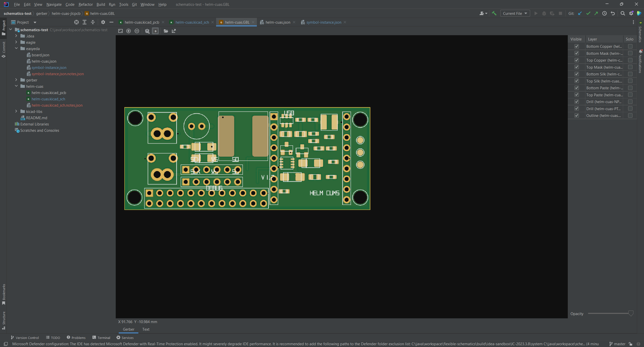
Task: Open IDE settings gear in top toolbar
Action: point(631,13)
